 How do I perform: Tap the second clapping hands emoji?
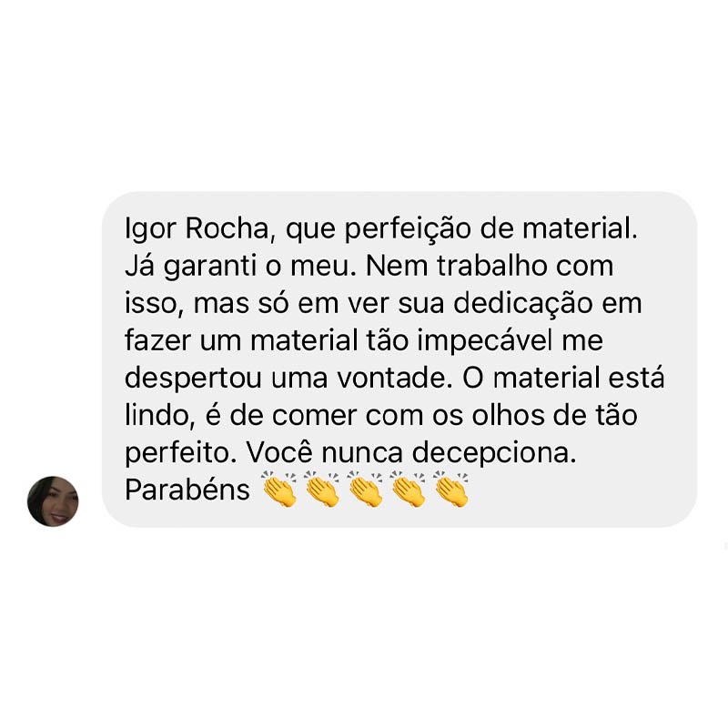tap(322, 489)
